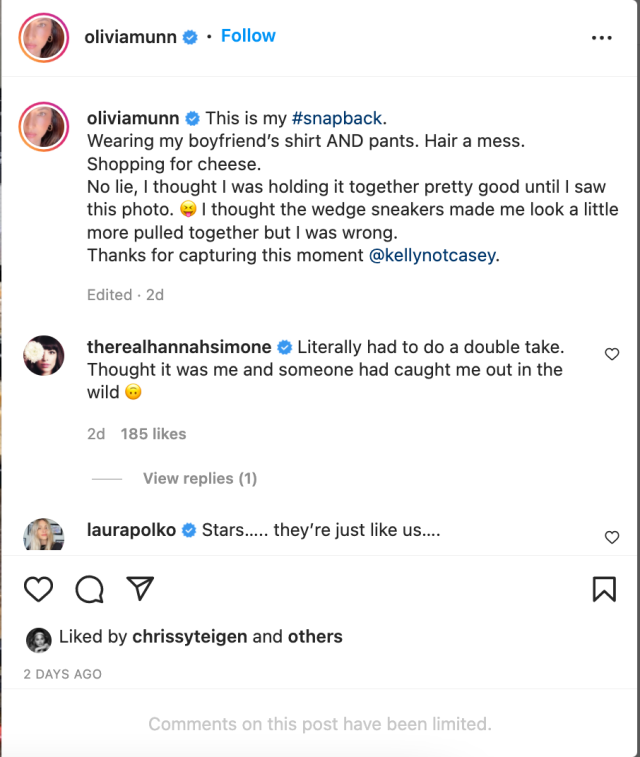The width and height of the screenshot is (640, 757).
Task: Open the comment bubble icon
Action: click(90, 589)
